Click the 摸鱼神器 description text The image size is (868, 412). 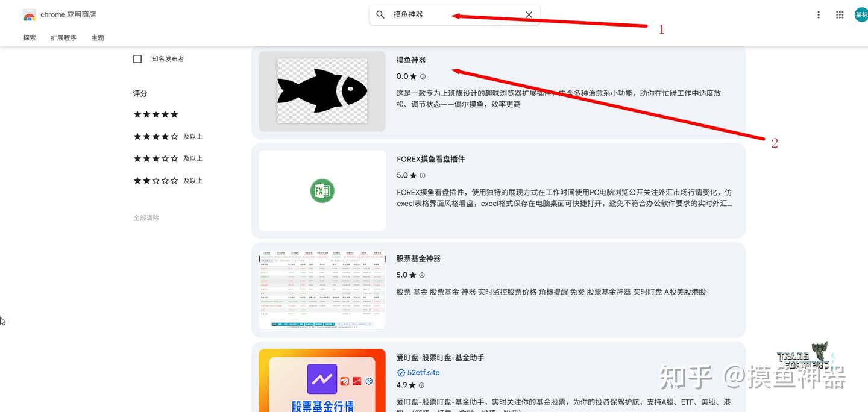(x=559, y=99)
